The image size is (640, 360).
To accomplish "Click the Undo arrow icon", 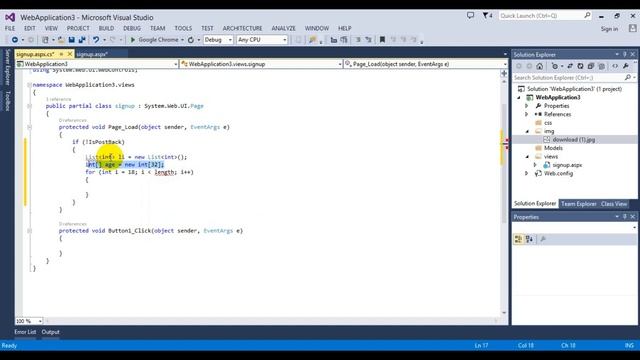I will (96, 40).
